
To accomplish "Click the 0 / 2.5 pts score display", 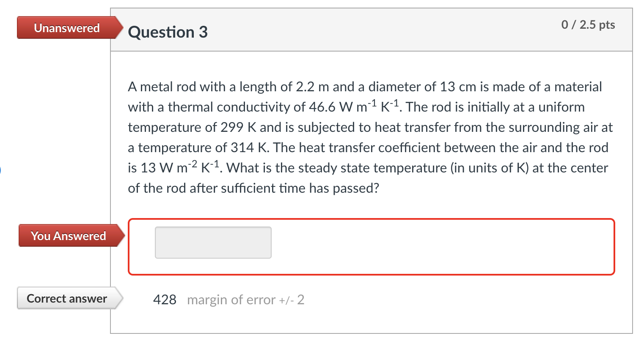I will click(x=588, y=25).
